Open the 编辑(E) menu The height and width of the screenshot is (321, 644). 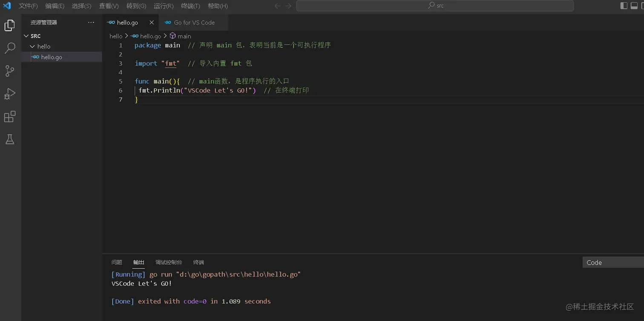[55, 6]
